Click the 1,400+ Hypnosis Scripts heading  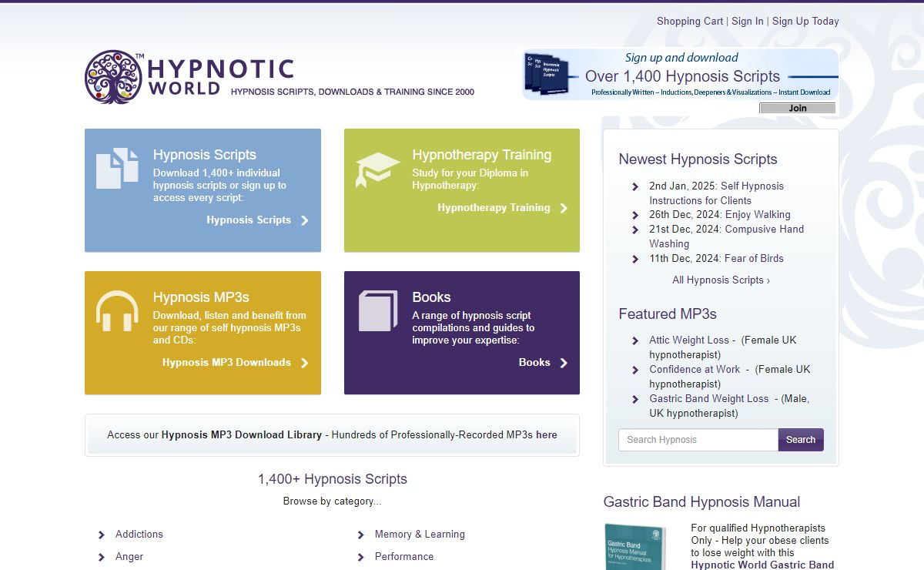tap(333, 479)
